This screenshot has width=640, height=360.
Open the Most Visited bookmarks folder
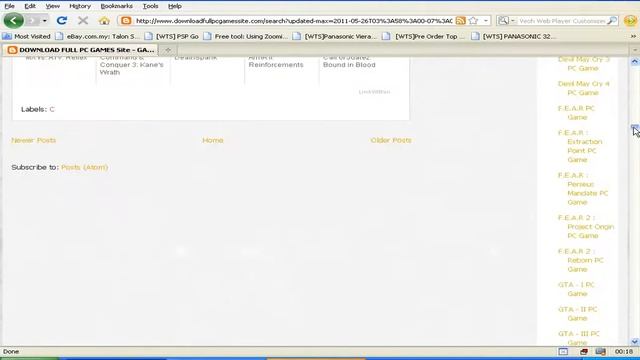[27, 36]
